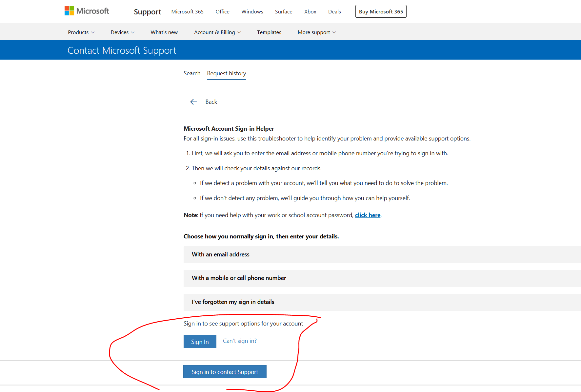Expand the Devices dropdown menu
581x392 pixels.
123,32
